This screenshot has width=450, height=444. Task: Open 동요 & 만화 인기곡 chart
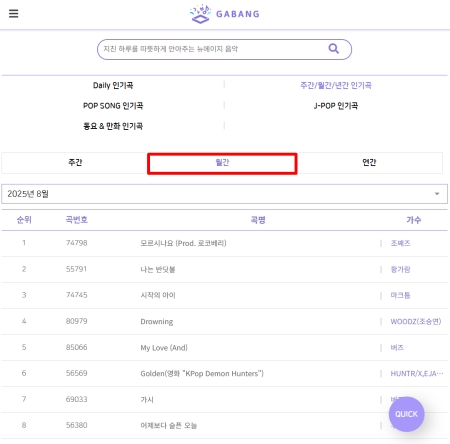(113, 126)
